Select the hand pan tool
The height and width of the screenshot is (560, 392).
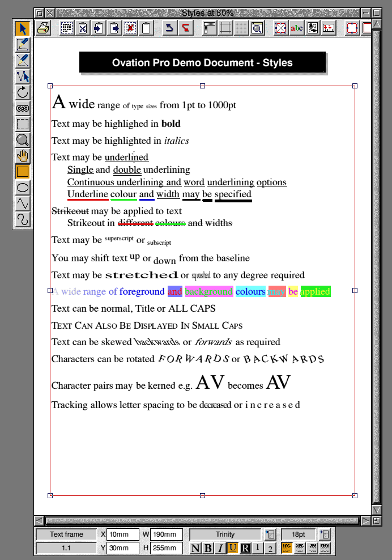tap(23, 156)
